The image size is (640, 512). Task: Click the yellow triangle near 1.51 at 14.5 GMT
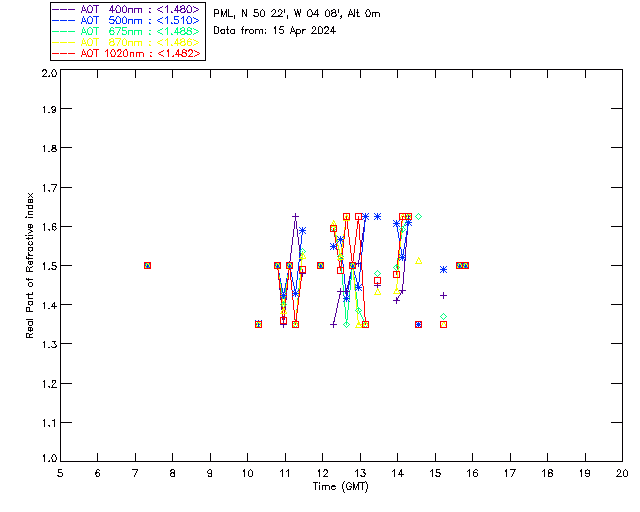point(418,260)
